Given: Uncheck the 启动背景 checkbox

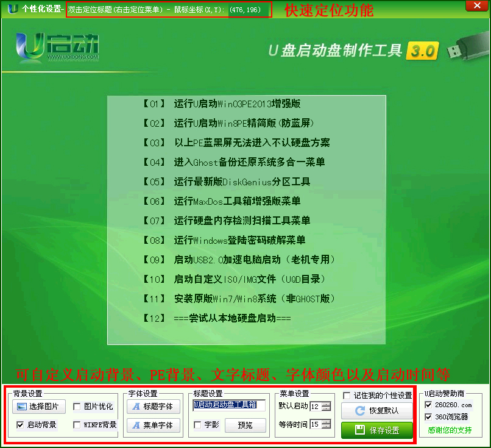Looking at the screenshot, I should coord(20,425).
